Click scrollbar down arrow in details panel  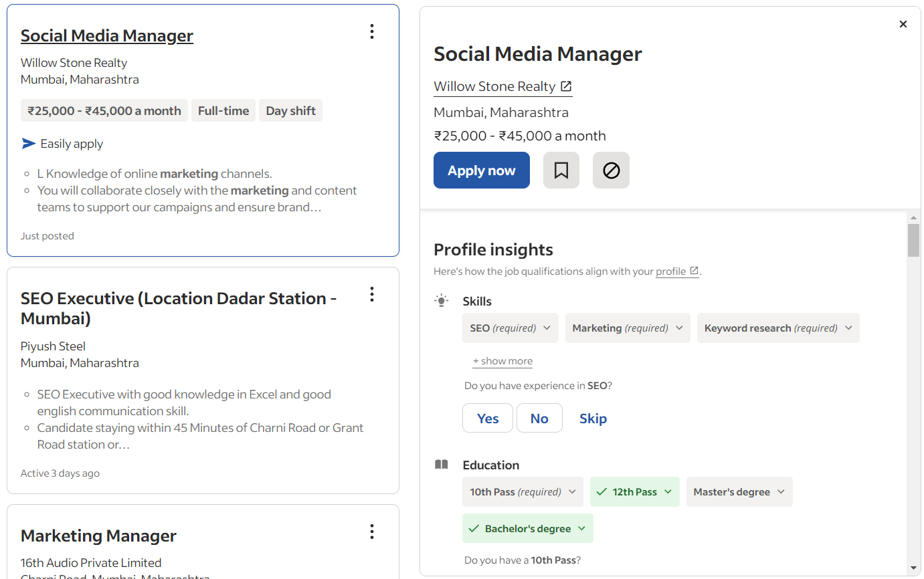click(x=914, y=568)
